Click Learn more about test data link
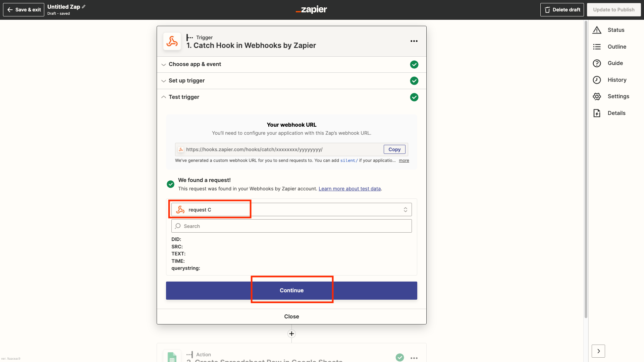Viewport: 644px width, 362px height. [350, 189]
